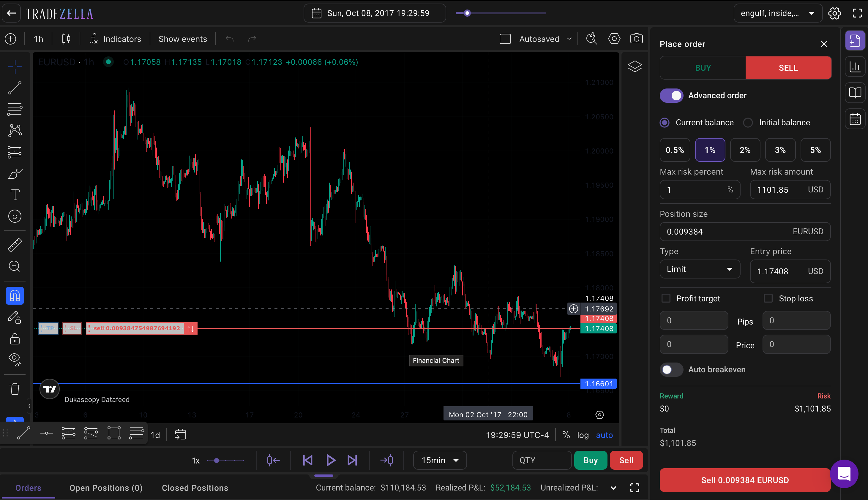
Task: Select the trend line drawing tool
Action: (15, 88)
